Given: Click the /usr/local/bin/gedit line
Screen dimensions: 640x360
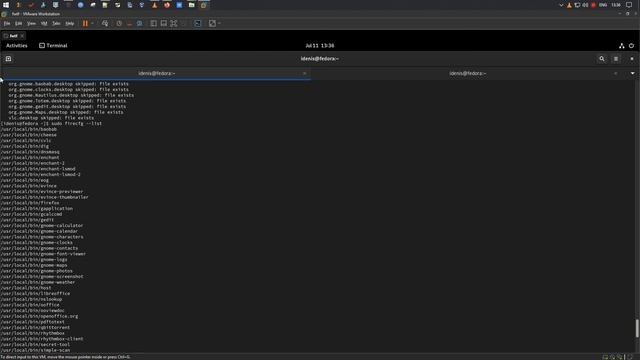Looking at the screenshot, I should [x=27, y=220].
